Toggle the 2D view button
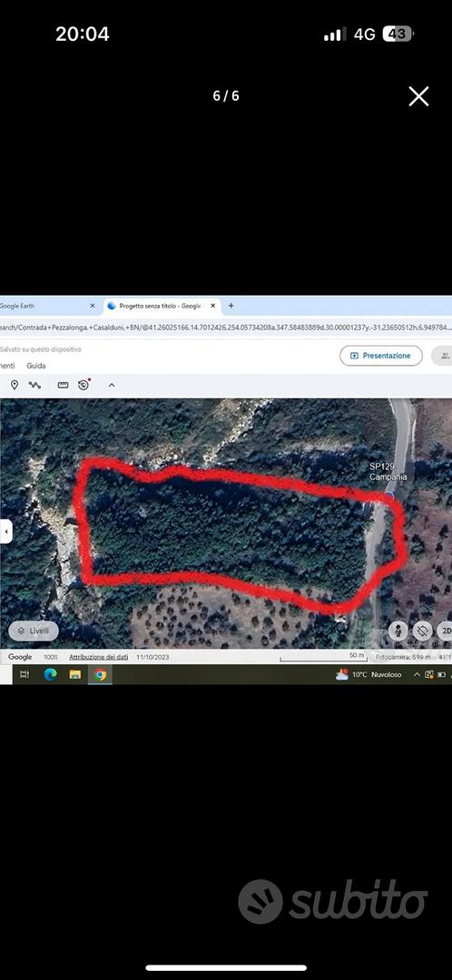Viewport: 452px width, 980px height. pos(445,631)
